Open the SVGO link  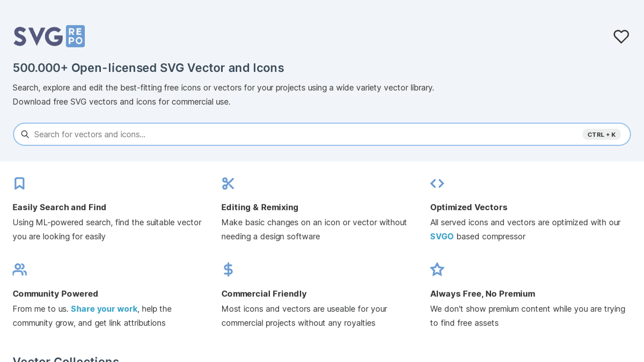click(x=442, y=237)
